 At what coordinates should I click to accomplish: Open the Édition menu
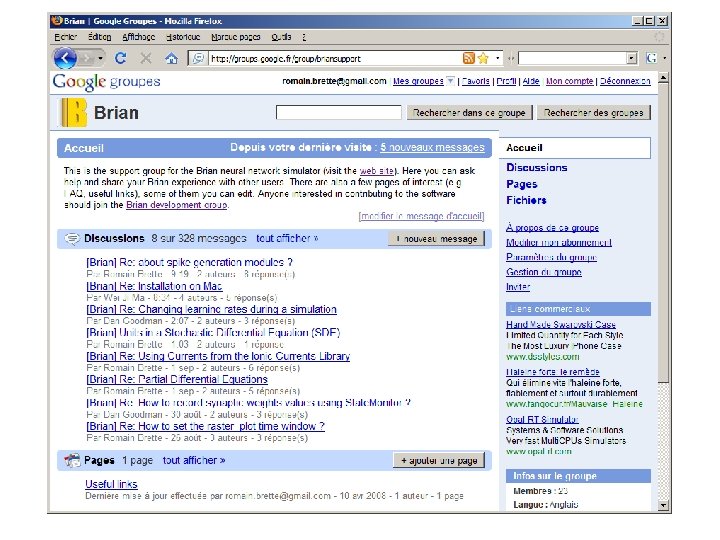tap(100, 37)
